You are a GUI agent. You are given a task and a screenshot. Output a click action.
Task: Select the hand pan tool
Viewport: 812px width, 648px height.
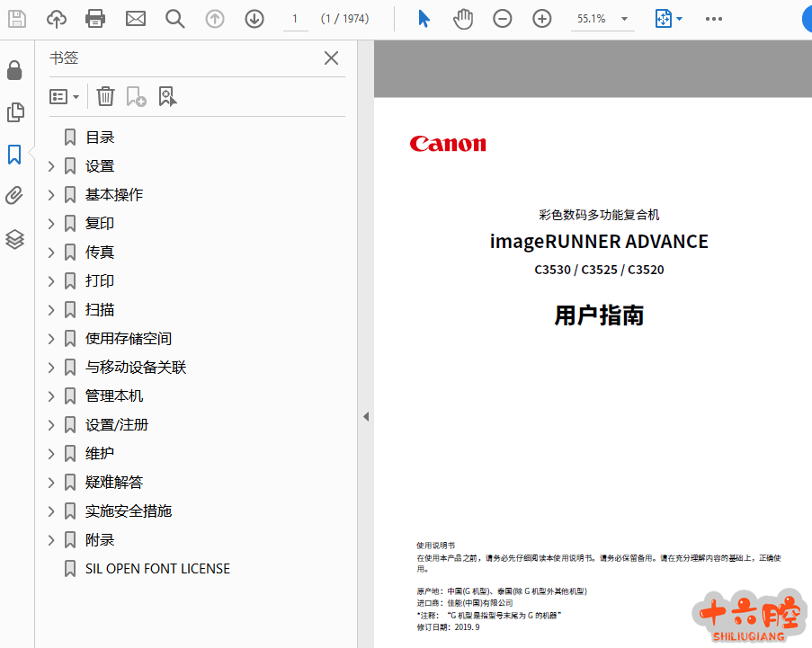pyautogui.click(x=463, y=19)
